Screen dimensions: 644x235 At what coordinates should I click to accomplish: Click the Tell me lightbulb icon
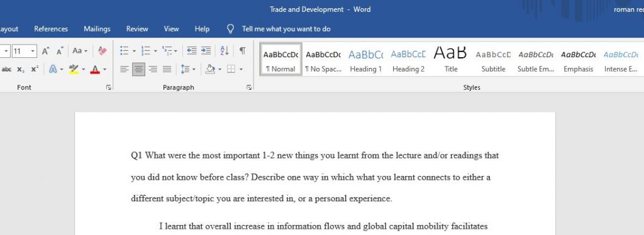(x=231, y=29)
